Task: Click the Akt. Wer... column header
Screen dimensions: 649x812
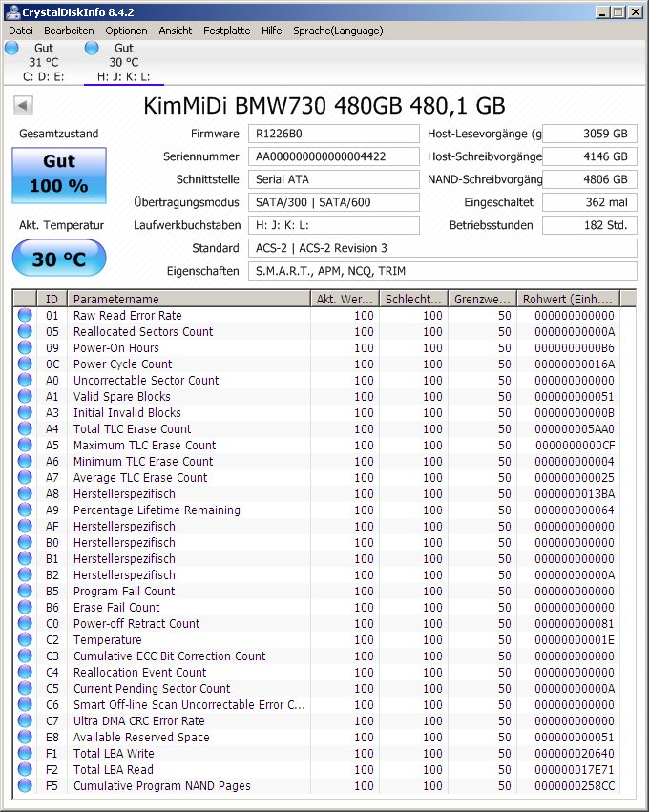Action: click(x=345, y=299)
